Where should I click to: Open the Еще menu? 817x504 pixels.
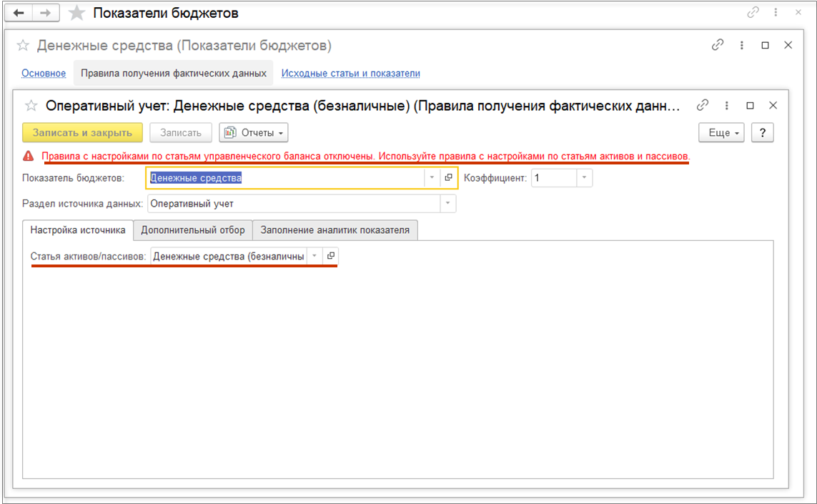point(722,133)
